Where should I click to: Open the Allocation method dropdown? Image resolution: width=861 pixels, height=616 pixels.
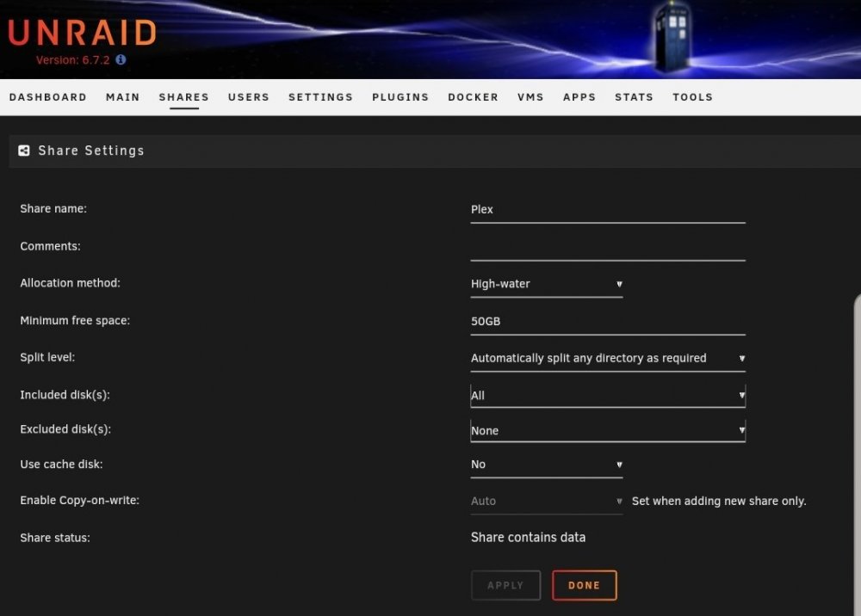point(547,284)
